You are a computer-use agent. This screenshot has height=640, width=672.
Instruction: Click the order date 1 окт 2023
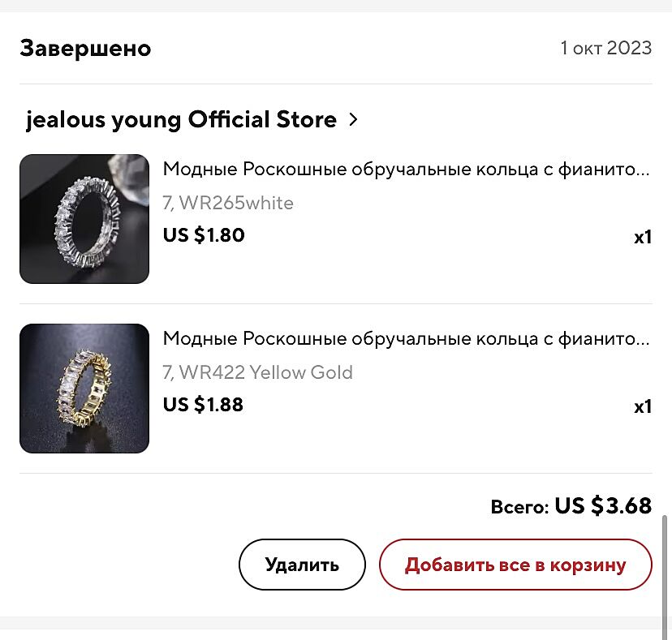(605, 48)
